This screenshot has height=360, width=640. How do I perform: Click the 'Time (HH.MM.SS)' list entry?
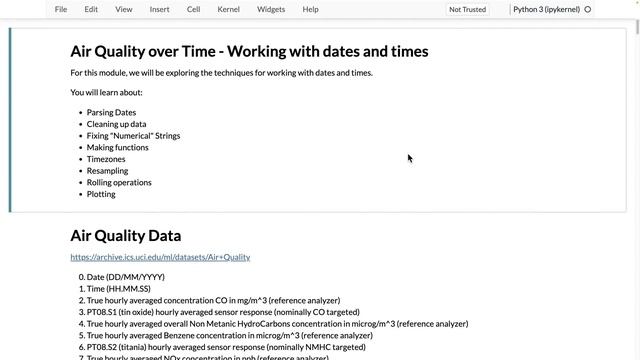tap(119, 289)
